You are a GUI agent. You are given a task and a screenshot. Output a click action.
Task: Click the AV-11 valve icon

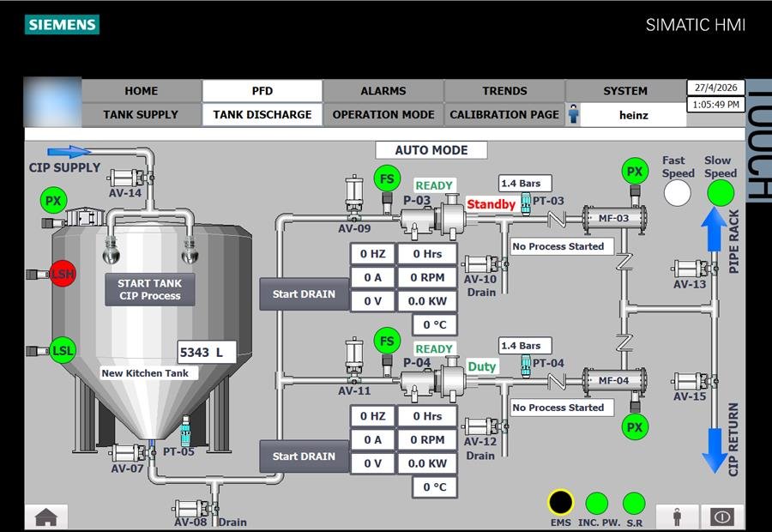tap(354, 360)
